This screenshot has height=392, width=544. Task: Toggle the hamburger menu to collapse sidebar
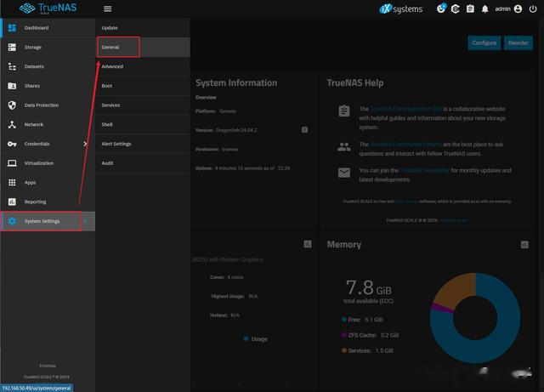108,9
